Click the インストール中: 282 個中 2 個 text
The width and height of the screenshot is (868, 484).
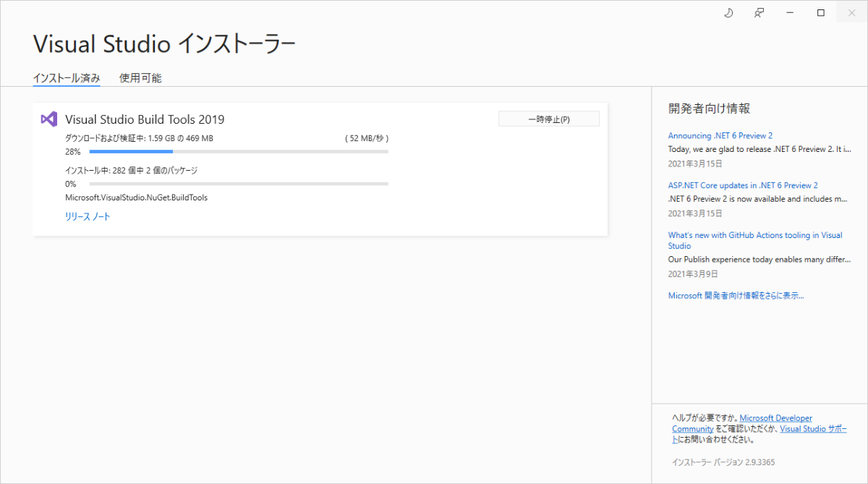131,171
